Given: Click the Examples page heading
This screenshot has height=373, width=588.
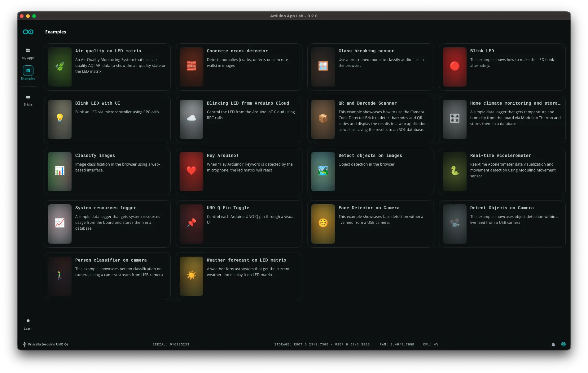Looking at the screenshot, I should (x=55, y=32).
